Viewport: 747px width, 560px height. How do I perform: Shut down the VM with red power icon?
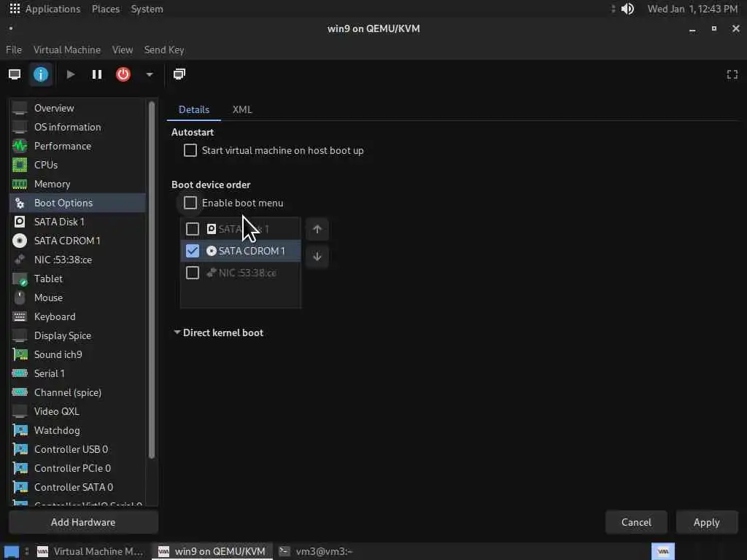123,74
